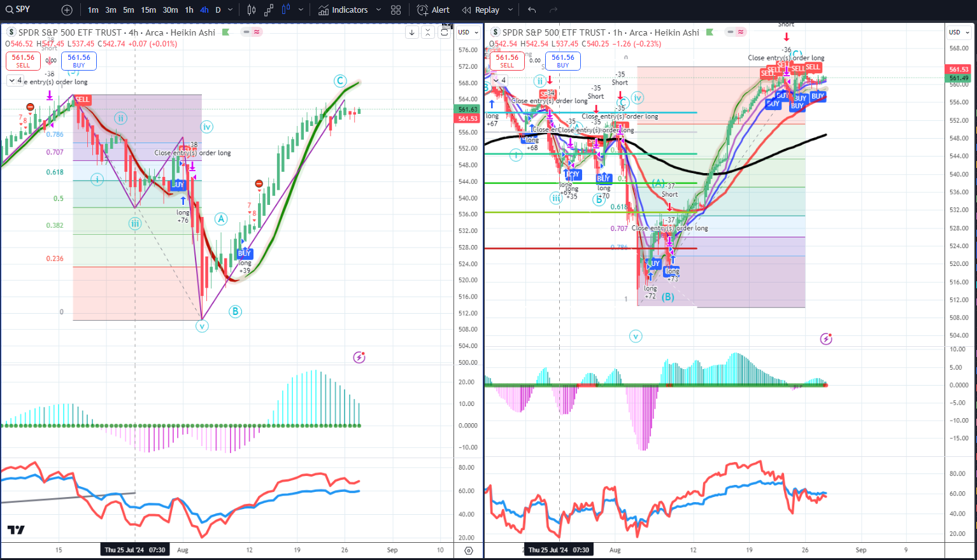Image resolution: width=977 pixels, height=560 pixels.
Task: Toggle the status pill on 4h chart title
Action: coord(252,32)
